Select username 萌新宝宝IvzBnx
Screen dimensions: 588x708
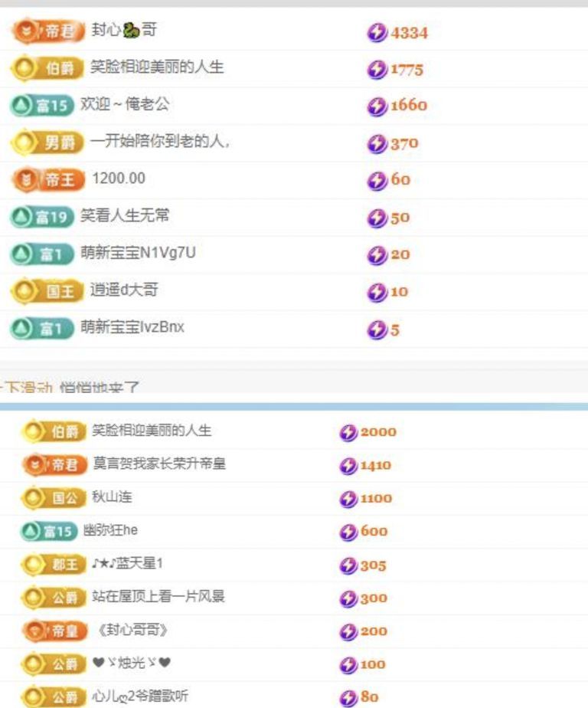click(132, 326)
